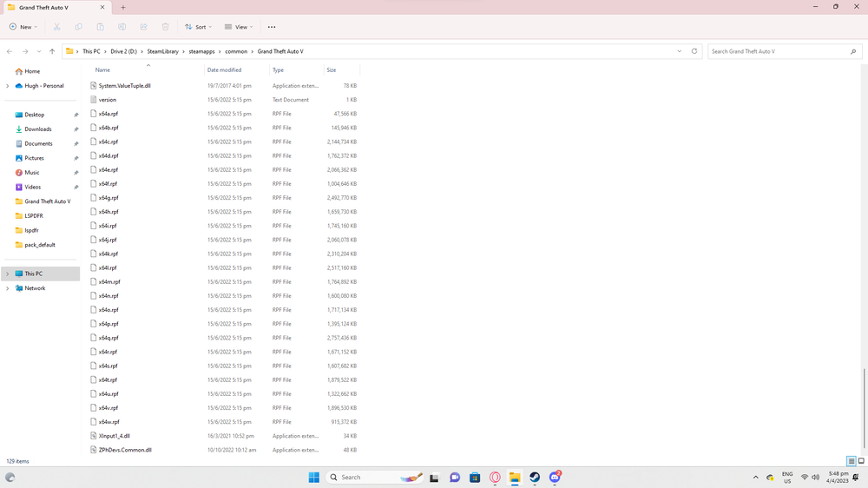Open a new File Explorer tab
The image size is (868, 488).
(x=123, y=7)
